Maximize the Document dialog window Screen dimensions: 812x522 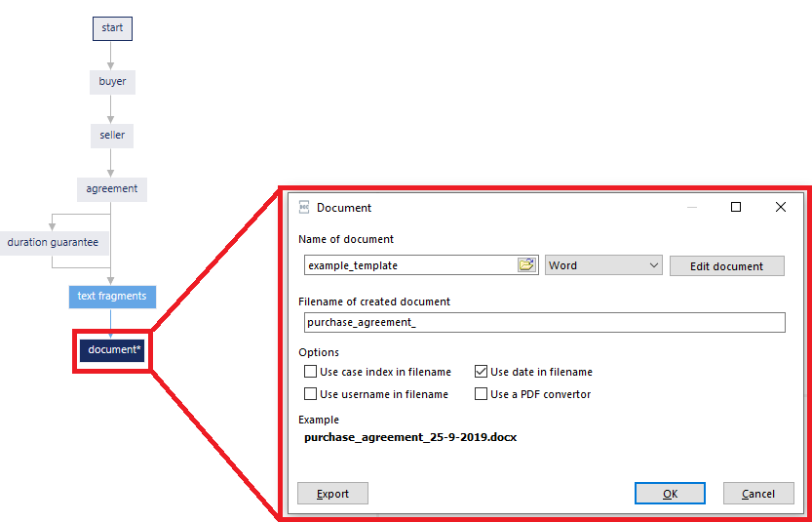735,208
